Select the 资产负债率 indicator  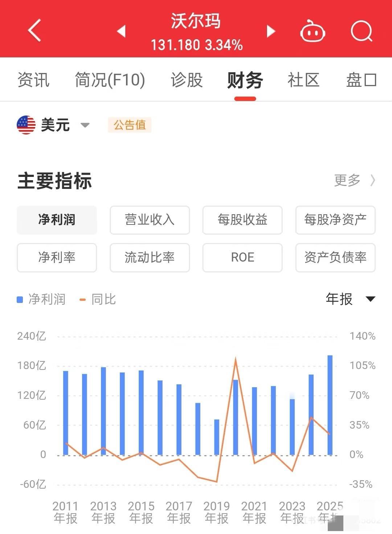[x=335, y=258]
